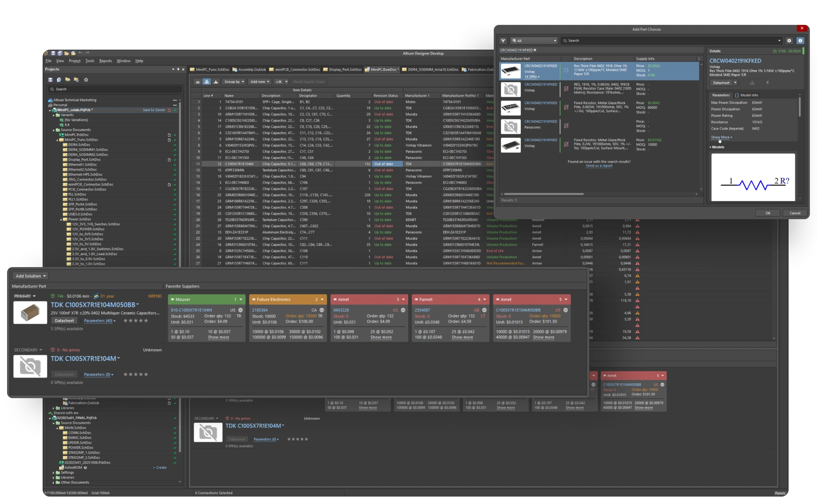The height and width of the screenshot is (504, 817).
Task: Click the globe icon on Mouser card
Action: click(241, 310)
